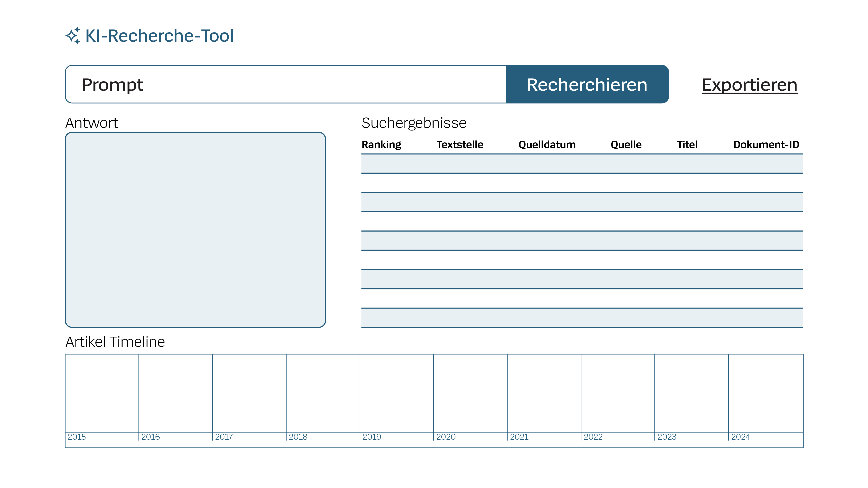Click the Suchergebnisse section heading

click(414, 122)
